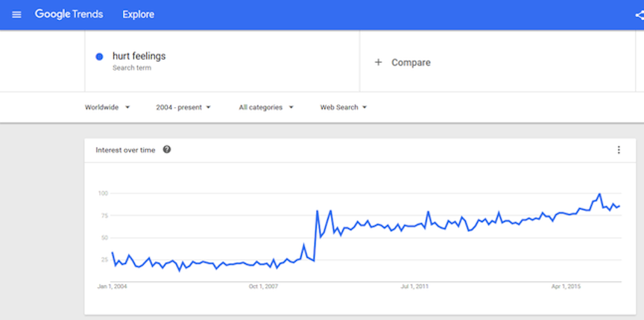Viewport: 644px width, 320px height.
Task: Expand the All categories dropdown
Action: point(266,107)
